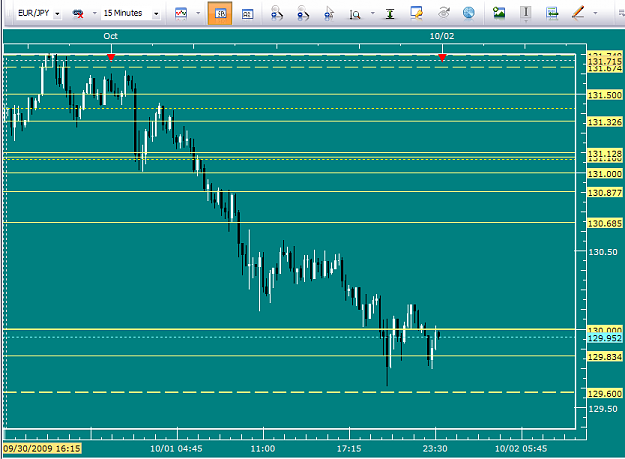Click the green vertical I-beam scale icon
625x459 pixels.
(390, 14)
